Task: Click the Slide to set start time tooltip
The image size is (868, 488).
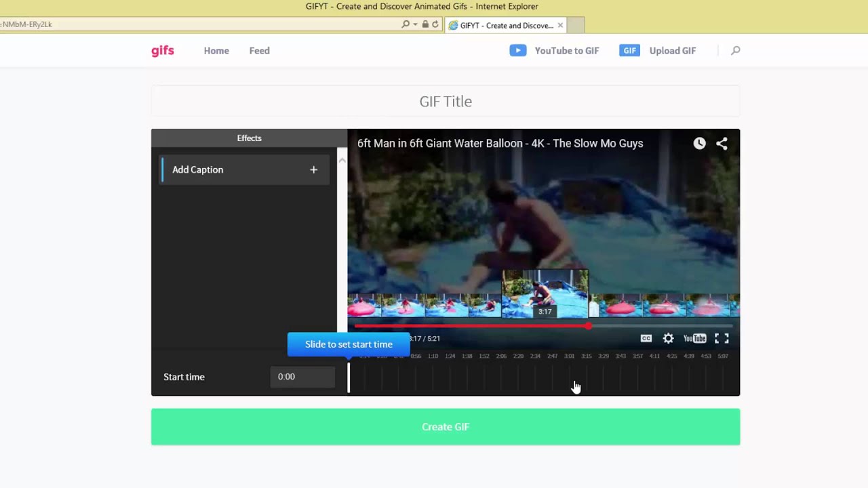Action: [x=349, y=344]
